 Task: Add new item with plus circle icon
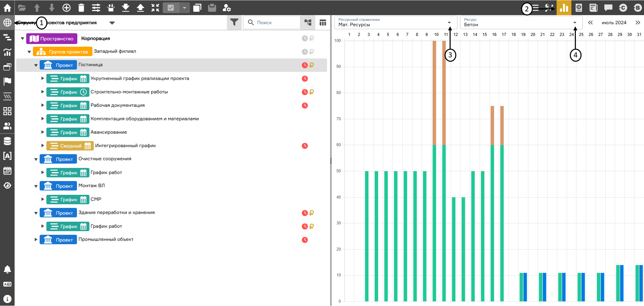click(66, 7)
